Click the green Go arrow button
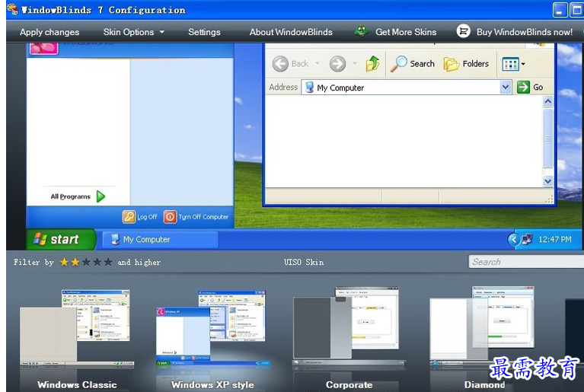 tap(523, 88)
